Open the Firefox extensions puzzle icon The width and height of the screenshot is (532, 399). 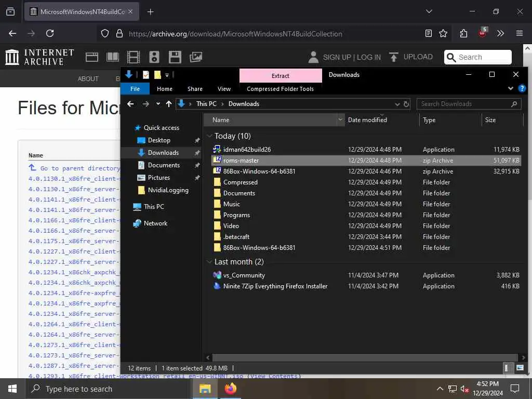click(x=463, y=33)
